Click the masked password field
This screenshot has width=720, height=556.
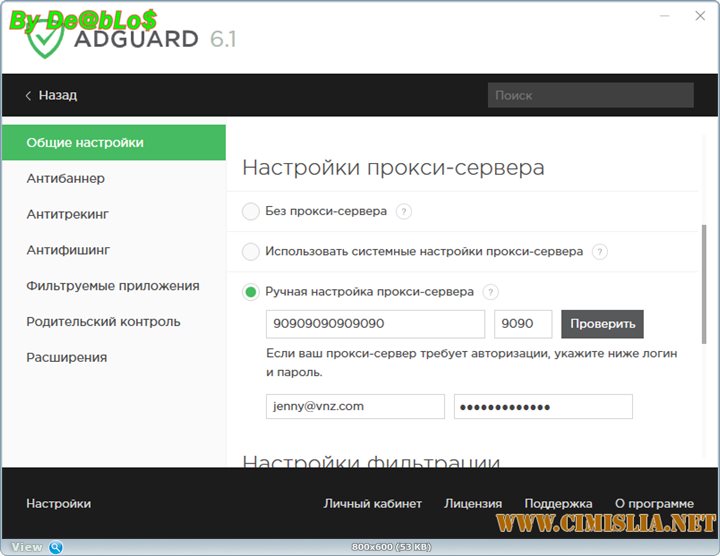543,406
